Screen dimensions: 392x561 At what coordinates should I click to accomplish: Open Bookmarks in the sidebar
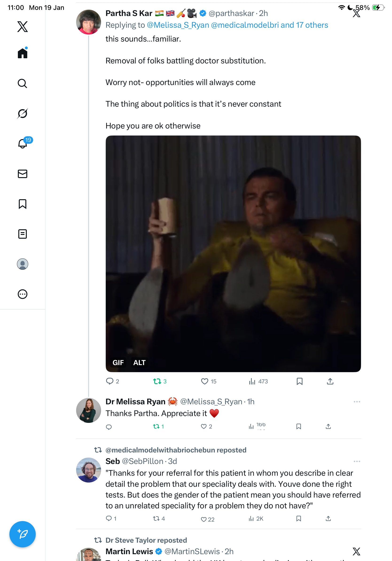tap(23, 204)
